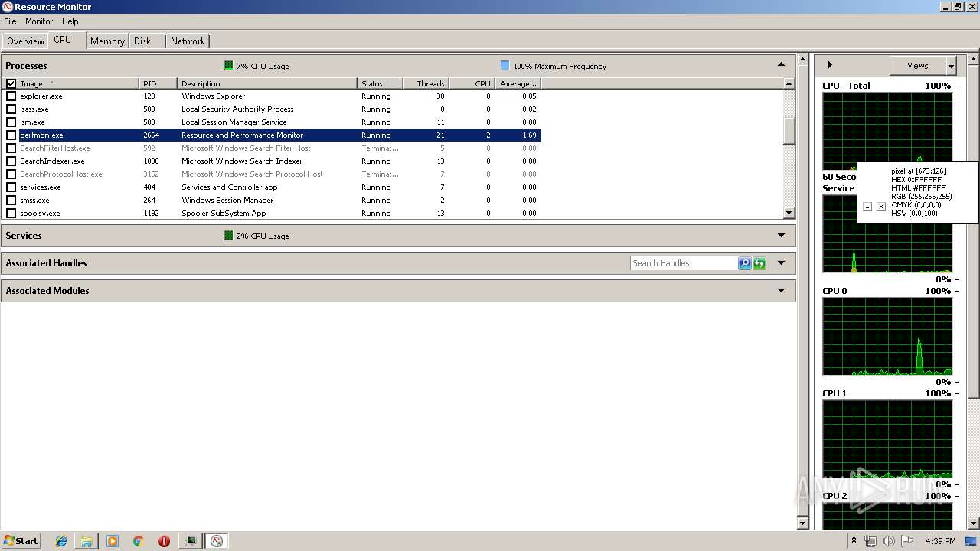Open Internet Explorer from the taskbar
Screen dimensions: 980x551
61,541
